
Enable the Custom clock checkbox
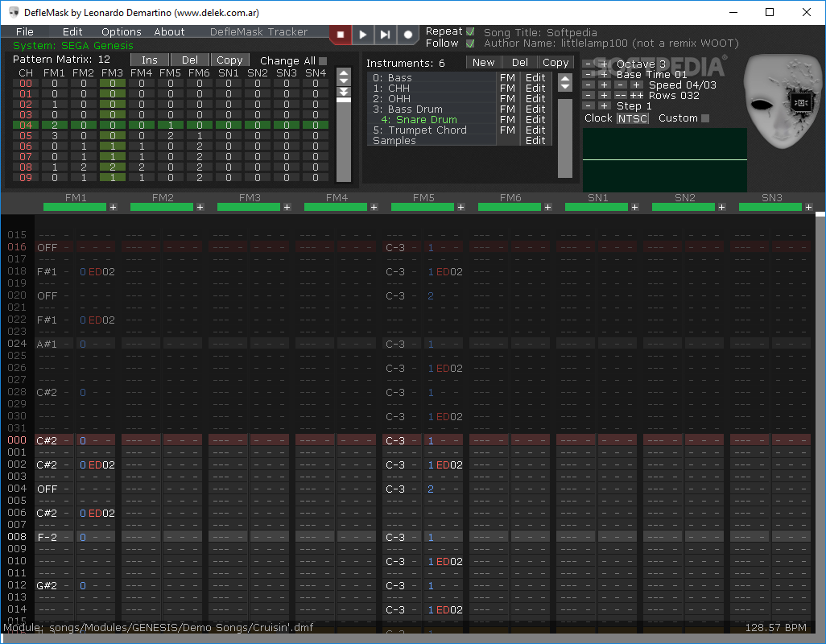click(x=705, y=118)
